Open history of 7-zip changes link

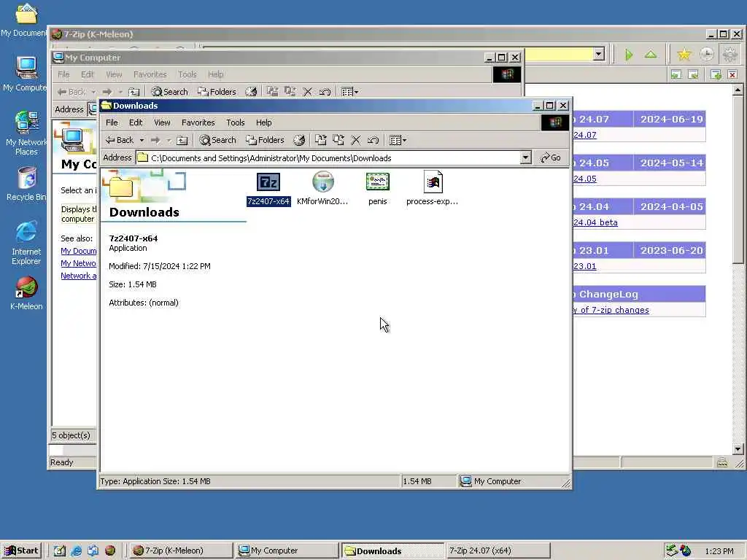(611, 310)
